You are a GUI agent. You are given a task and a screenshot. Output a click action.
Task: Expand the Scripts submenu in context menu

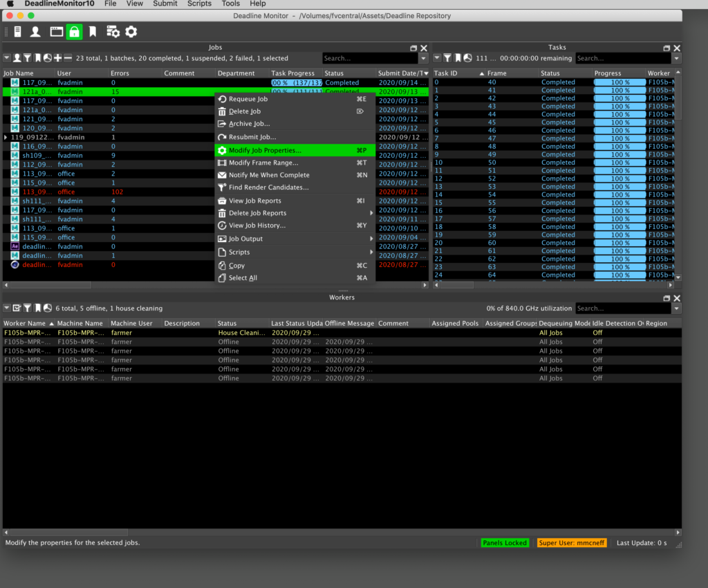pyautogui.click(x=295, y=252)
